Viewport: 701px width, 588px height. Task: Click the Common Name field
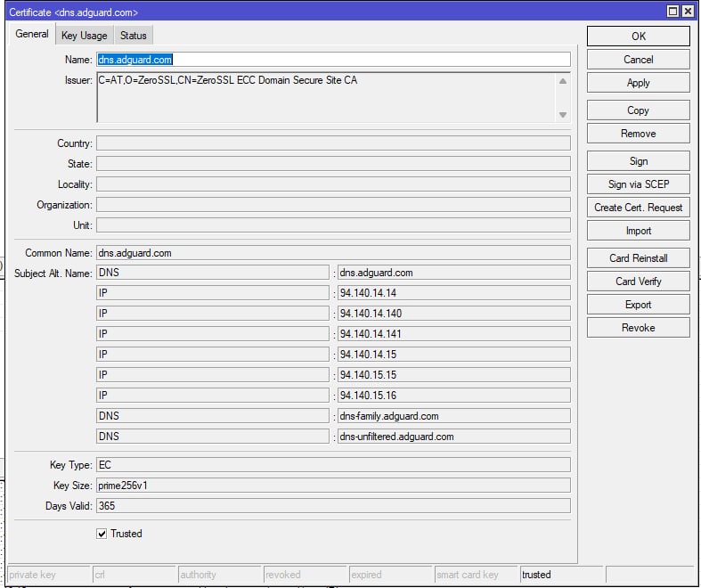click(333, 253)
